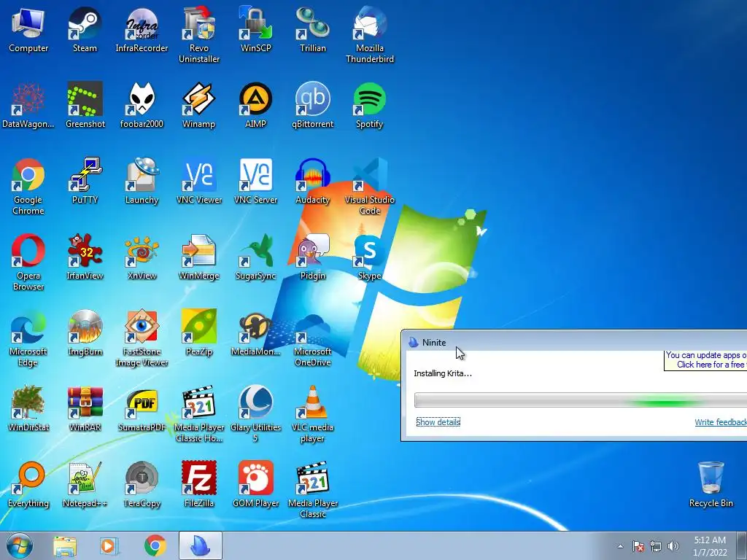Select the Greenshot icon

pos(85,105)
